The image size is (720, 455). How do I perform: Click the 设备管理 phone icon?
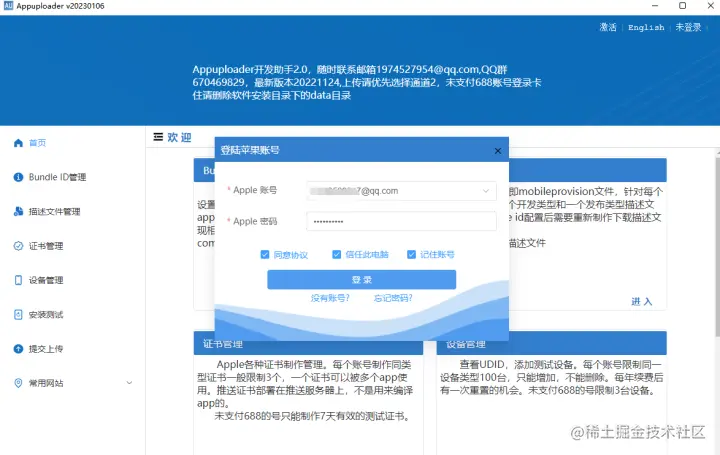pos(18,280)
